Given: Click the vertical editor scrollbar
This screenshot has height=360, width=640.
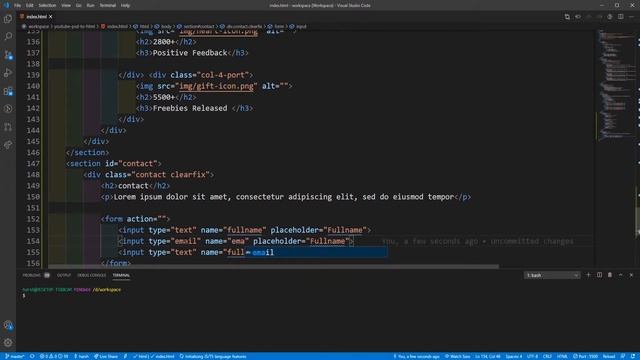Looking at the screenshot, I should (638, 220).
